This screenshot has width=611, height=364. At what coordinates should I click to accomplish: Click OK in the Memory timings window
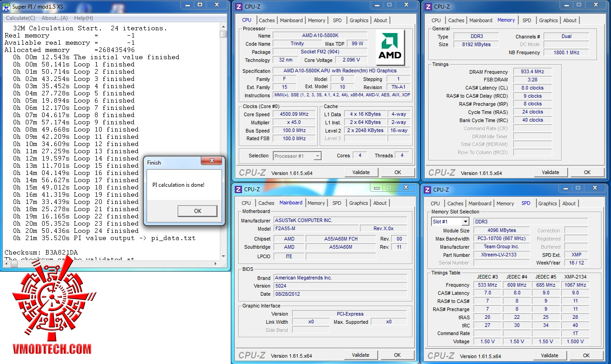pos(587,172)
